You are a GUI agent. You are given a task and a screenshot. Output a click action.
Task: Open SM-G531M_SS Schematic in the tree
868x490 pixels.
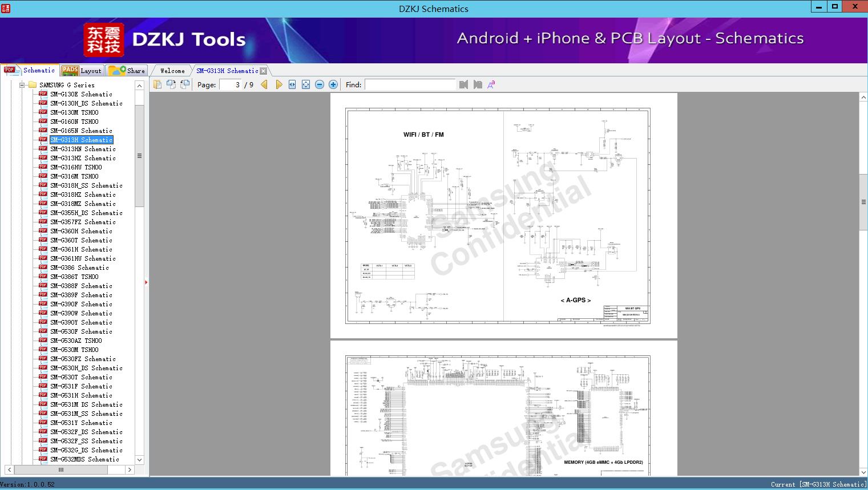point(86,414)
